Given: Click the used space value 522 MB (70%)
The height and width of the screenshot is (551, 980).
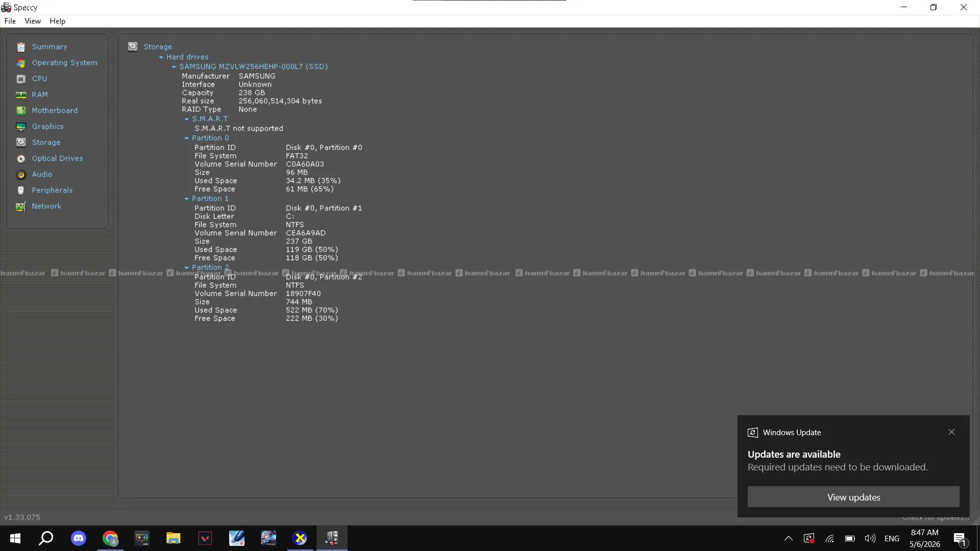Looking at the screenshot, I should (312, 310).
